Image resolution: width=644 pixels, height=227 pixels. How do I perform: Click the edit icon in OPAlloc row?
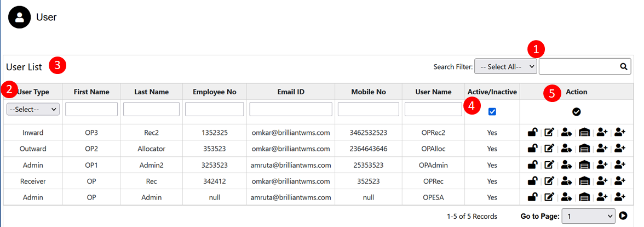549,148
